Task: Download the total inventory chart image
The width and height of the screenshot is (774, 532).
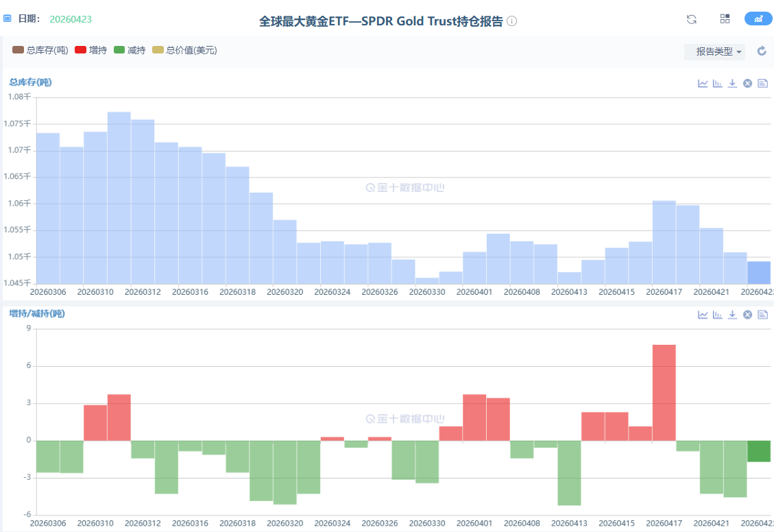Action: [x=732, y=84]
